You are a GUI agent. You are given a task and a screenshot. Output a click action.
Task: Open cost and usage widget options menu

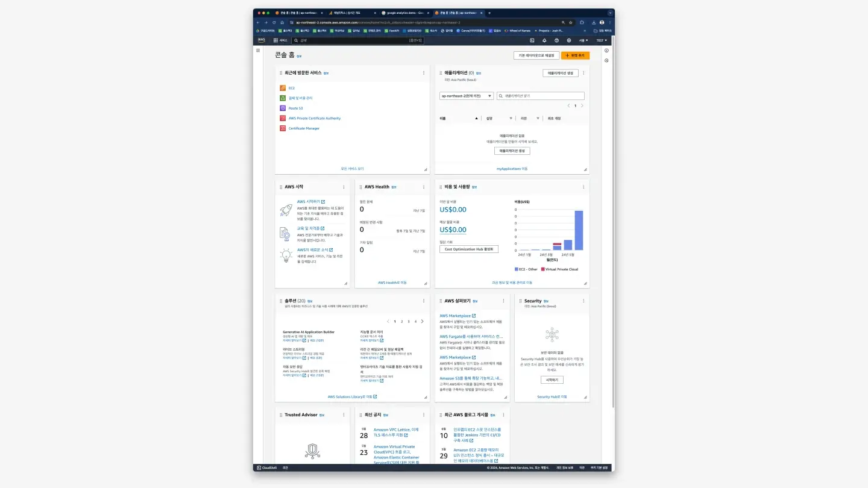click(x=583, y=187)
